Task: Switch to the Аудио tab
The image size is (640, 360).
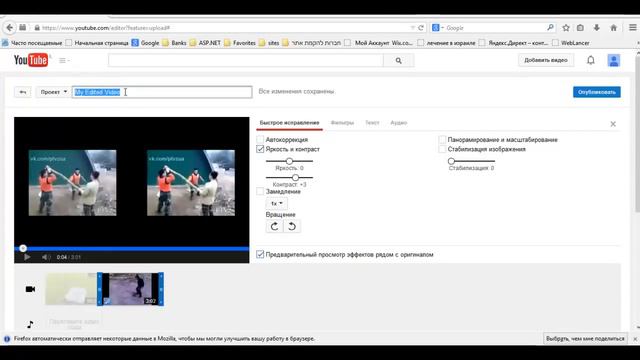Action: (398, 122)
